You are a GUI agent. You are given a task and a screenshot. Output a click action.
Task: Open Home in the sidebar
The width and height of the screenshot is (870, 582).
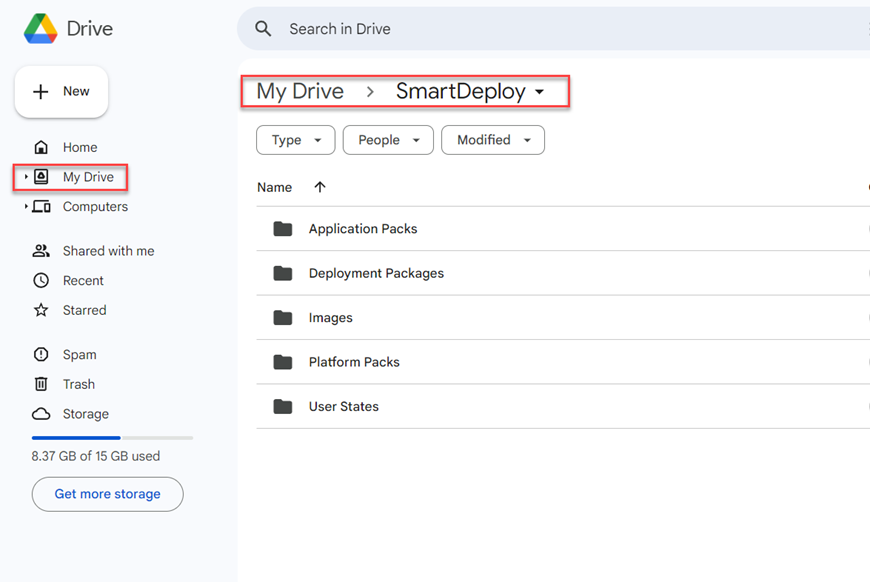pos(80,147)
